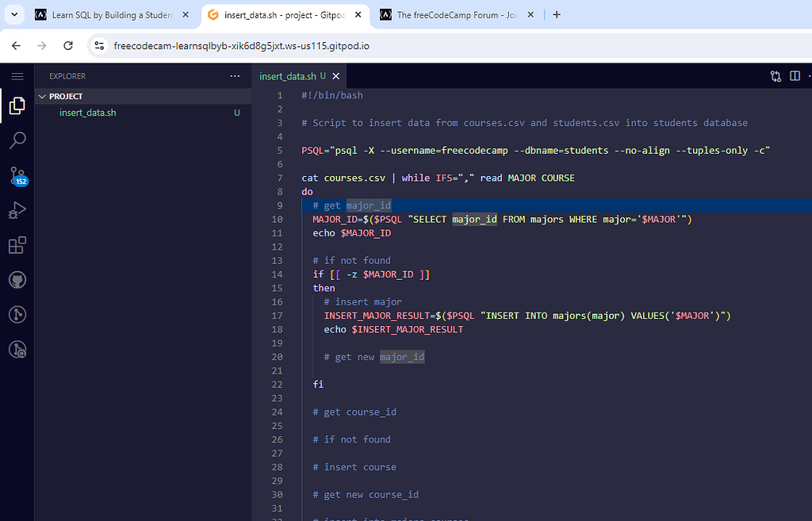Go back in browser history

coord(16,45)
